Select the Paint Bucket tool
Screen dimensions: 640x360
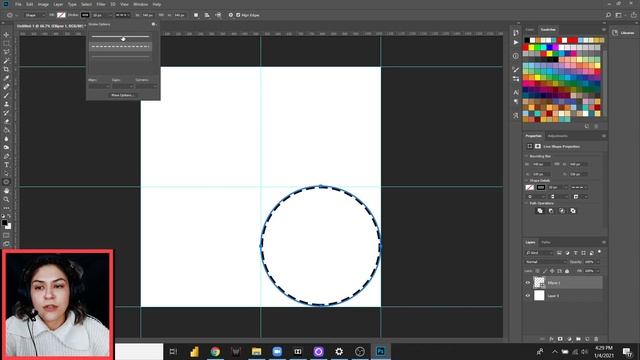pyautogui.click(x=6, y=130)
